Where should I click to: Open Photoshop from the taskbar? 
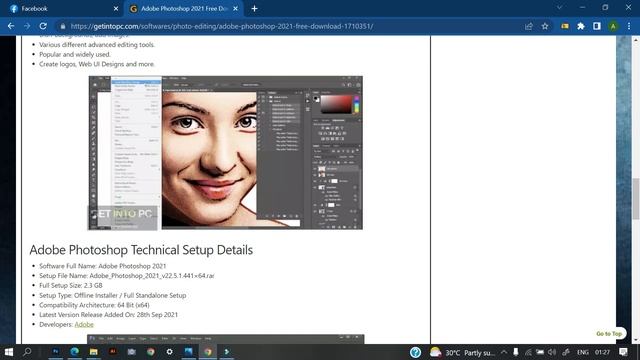pos(56,351)
